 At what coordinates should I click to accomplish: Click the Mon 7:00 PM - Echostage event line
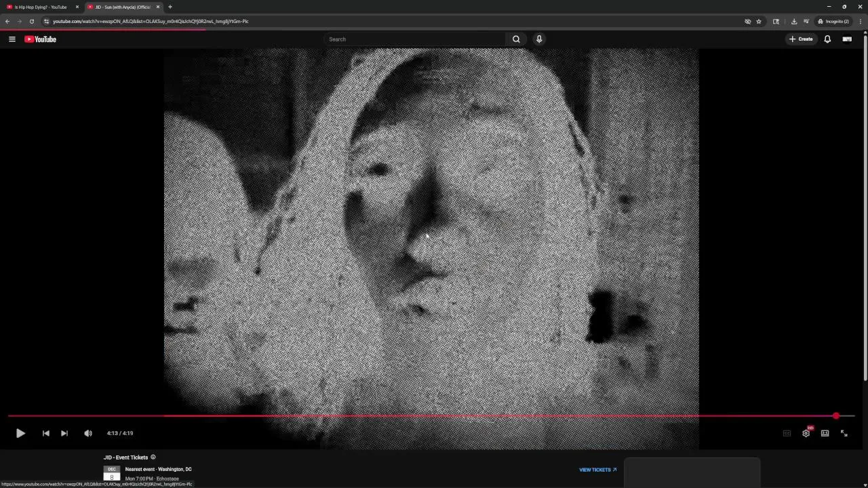click(152, 479)
